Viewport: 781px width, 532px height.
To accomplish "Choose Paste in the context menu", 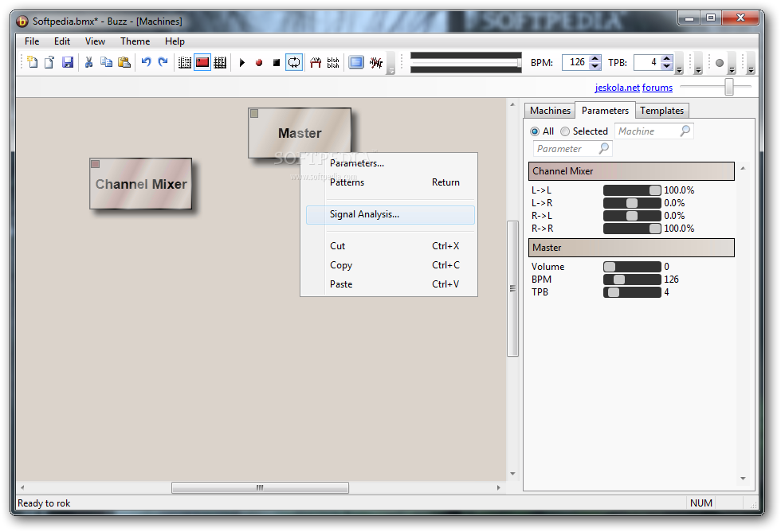I will point(390,284).
